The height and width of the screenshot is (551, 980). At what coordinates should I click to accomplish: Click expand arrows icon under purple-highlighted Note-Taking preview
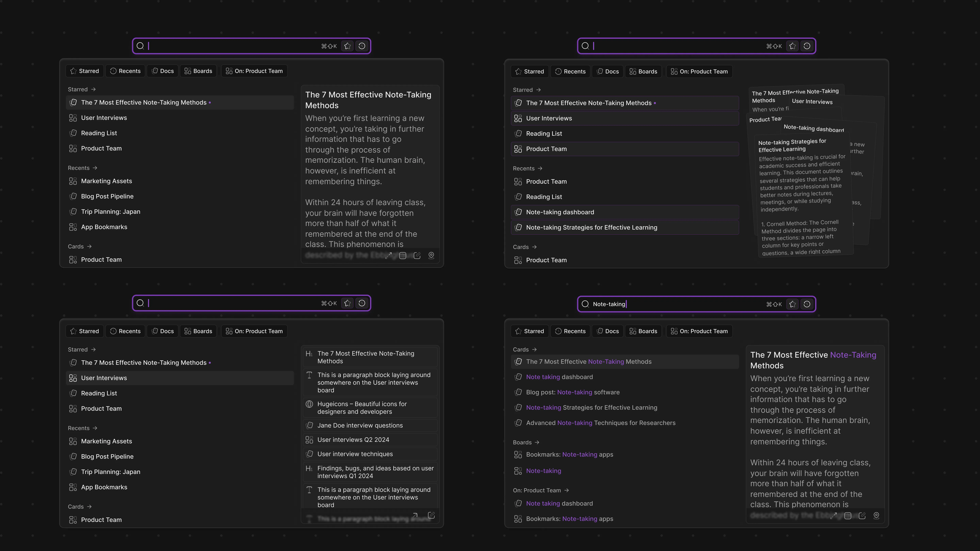click(x=833, y=515)
